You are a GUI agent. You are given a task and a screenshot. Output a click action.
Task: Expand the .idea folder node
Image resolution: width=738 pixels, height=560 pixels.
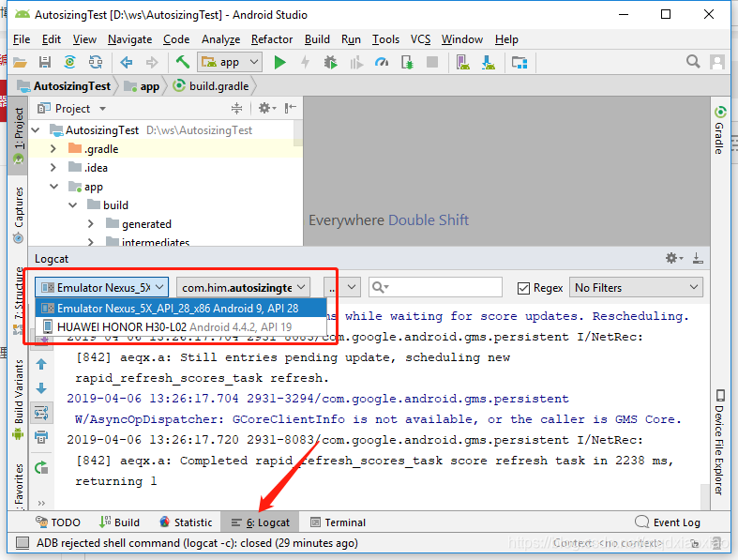click(53, 168)
